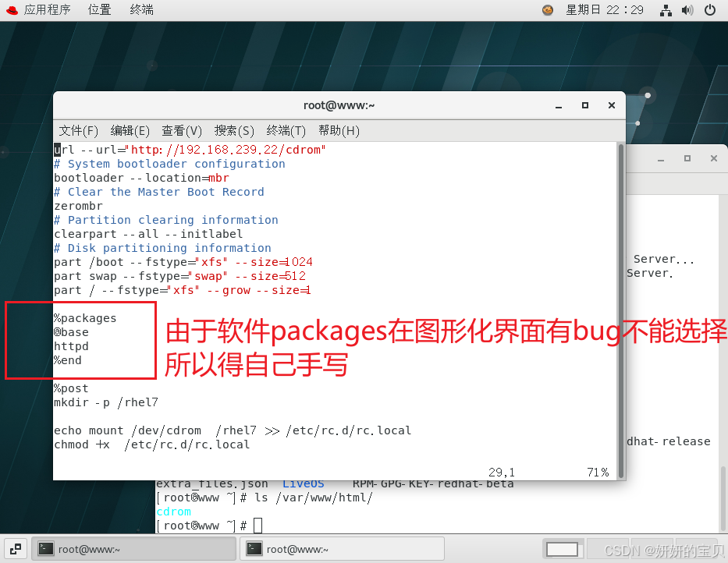The width and height of the screenshot is (728, 563).
Task: Click the 'httpd' line
Action: pyautogui.click(x=71, y=346)
